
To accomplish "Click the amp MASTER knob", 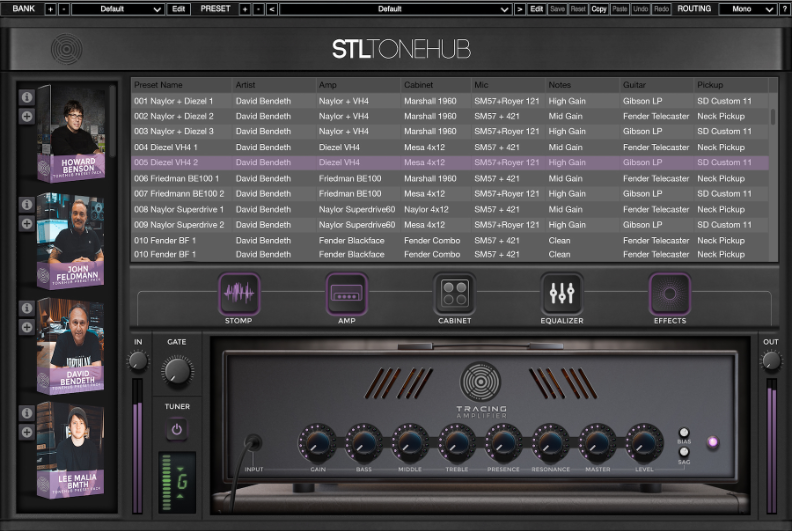I will coord(598,443).
